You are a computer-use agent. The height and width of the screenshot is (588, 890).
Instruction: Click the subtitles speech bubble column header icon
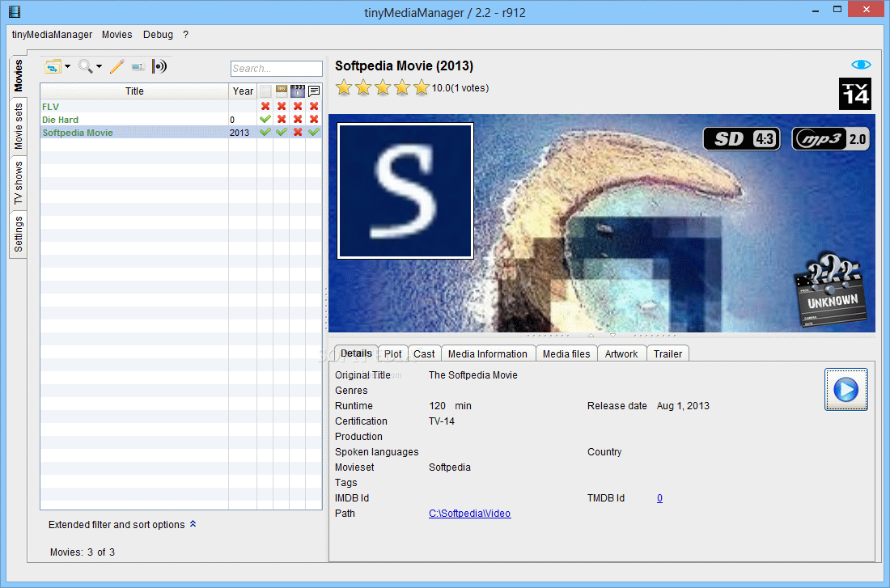[x=314, y=91]
